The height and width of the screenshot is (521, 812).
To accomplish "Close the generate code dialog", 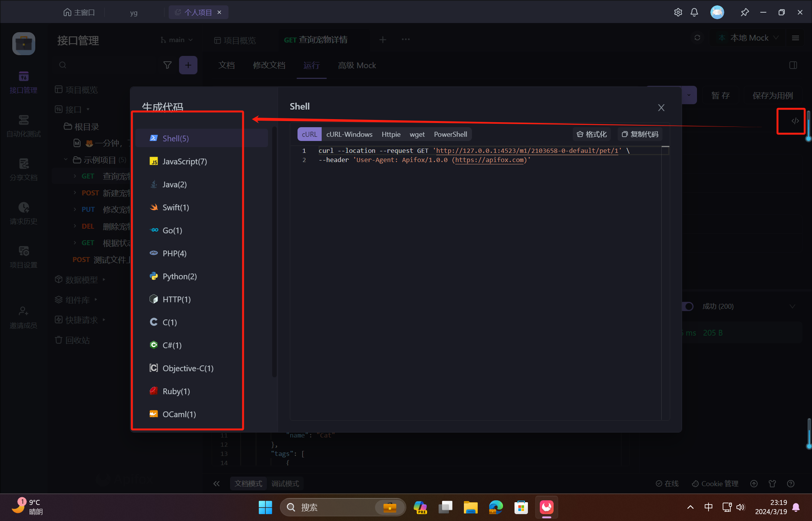I will (661, 108).
